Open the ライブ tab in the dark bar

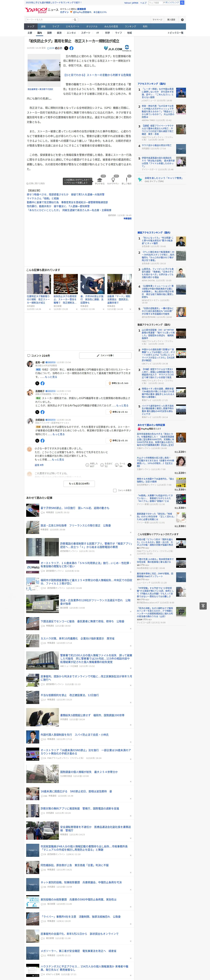tap(56, 27)
